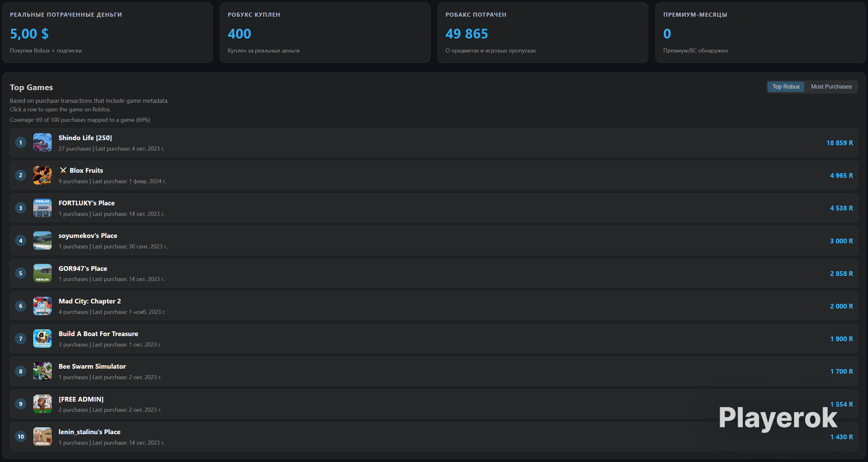Viewport: 868px width, 462px height.
Task: Click the 4 538 R amount
Action: tap(841, 208)
